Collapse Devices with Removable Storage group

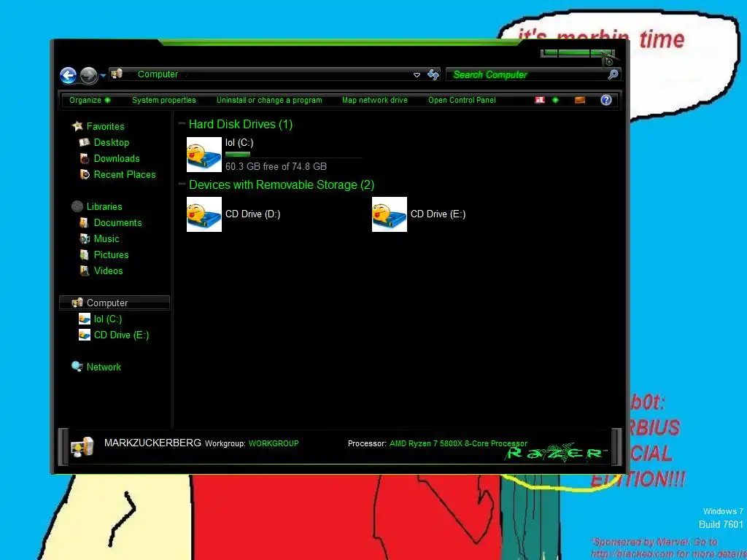(x=182, y=184)
